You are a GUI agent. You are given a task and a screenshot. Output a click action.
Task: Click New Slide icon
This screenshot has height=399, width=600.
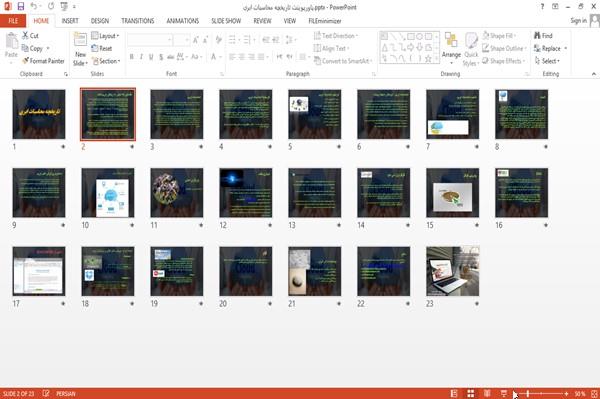[x=80, y=40]
